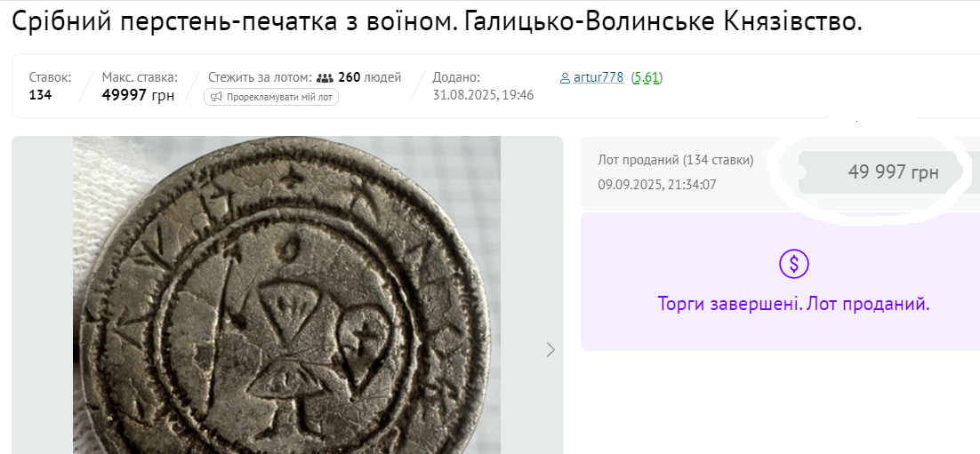Click the user profile icon beside artur778

click(565, 78)
